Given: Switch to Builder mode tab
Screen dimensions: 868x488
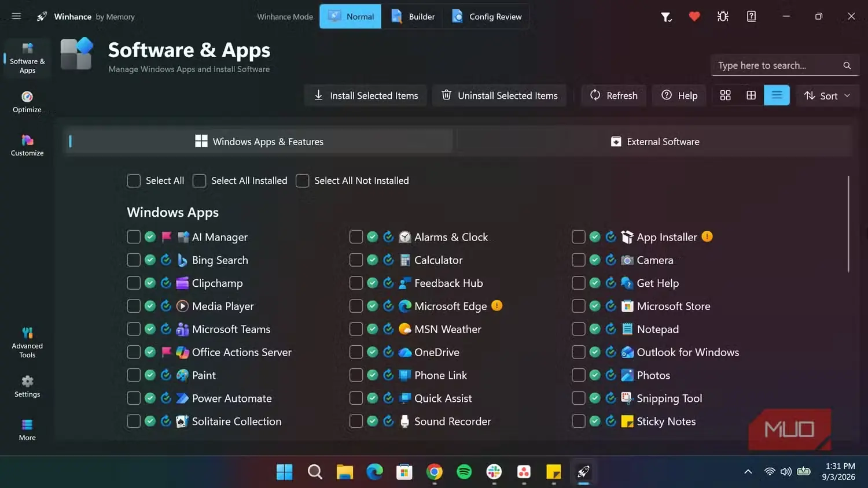Looking at the screenshot, I should click(x=413, y=17).
